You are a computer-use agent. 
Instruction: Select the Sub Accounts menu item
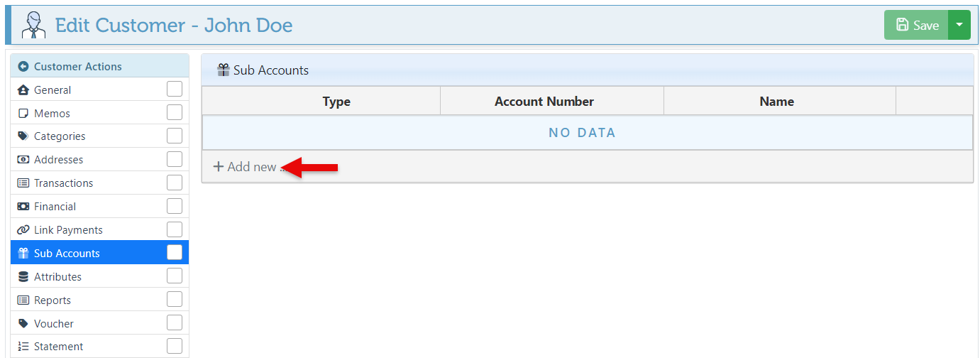[67, 254]
